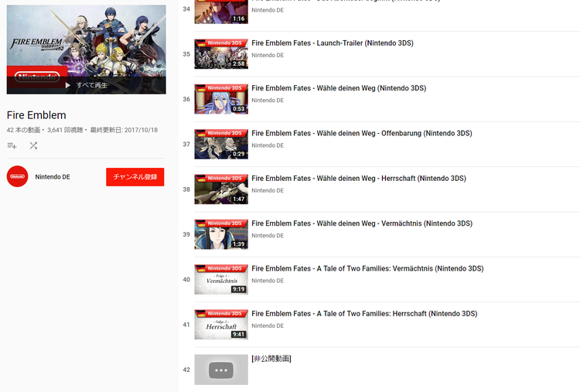Click the save playlist icon
Viewport: 580px width, 392px height.
[12, 145]
